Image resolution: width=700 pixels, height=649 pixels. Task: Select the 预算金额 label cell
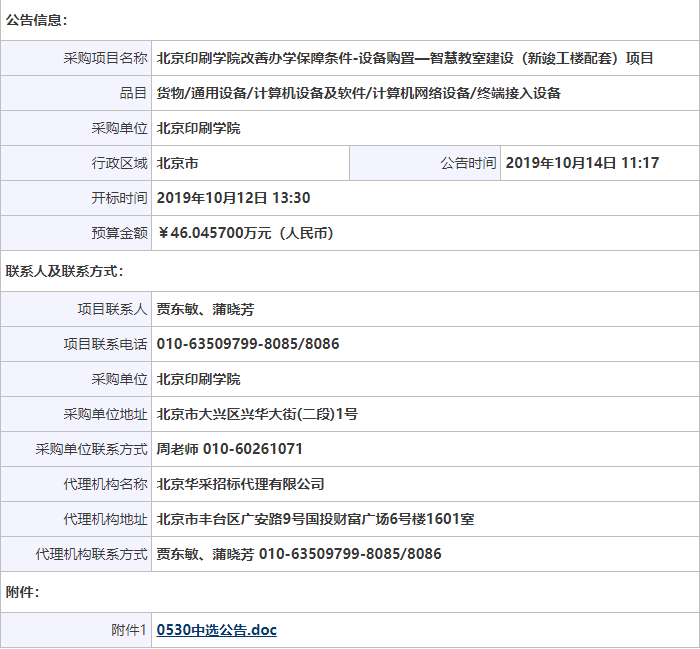pyautogui.click(x=119, y=233)
